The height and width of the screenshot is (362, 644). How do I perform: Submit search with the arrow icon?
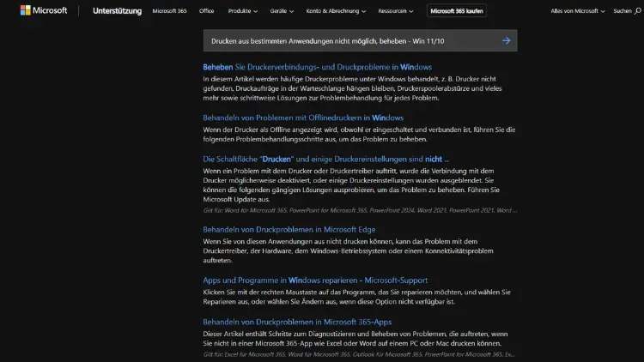pyautogui.click(x=506, y=40)
